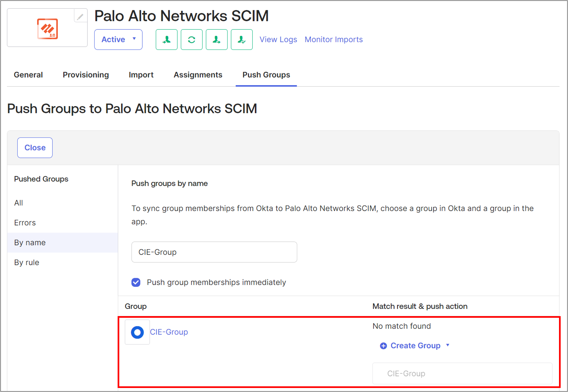Click the group name search field
568x392 pixels.
coord(214,252)
